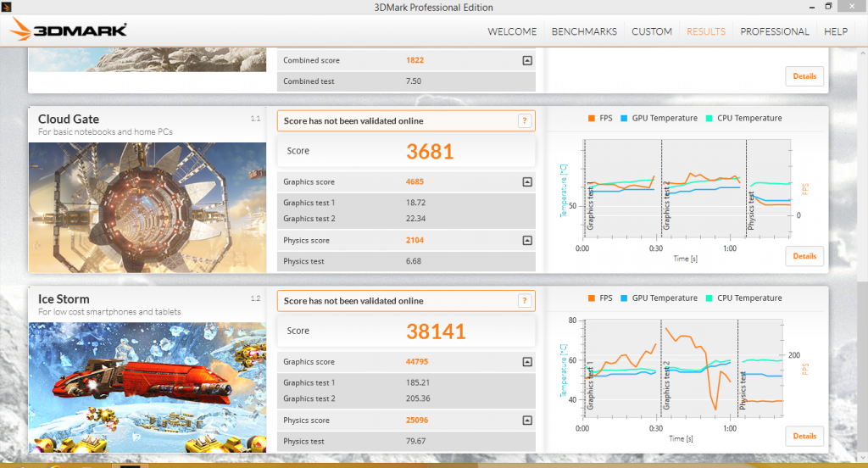Click CPU Temperature legend marker in Cloud Gate chart
The height and width of the screenshot is (468, 868).
pyautogui.click(x=709, y=119)
